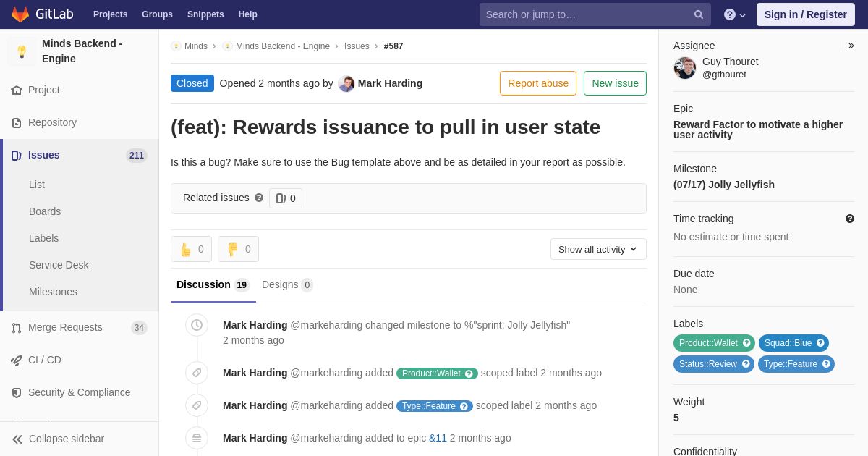Click the Repository document icon
The height and width of the screenshot is (456, 868).
(x=17, y=123)
